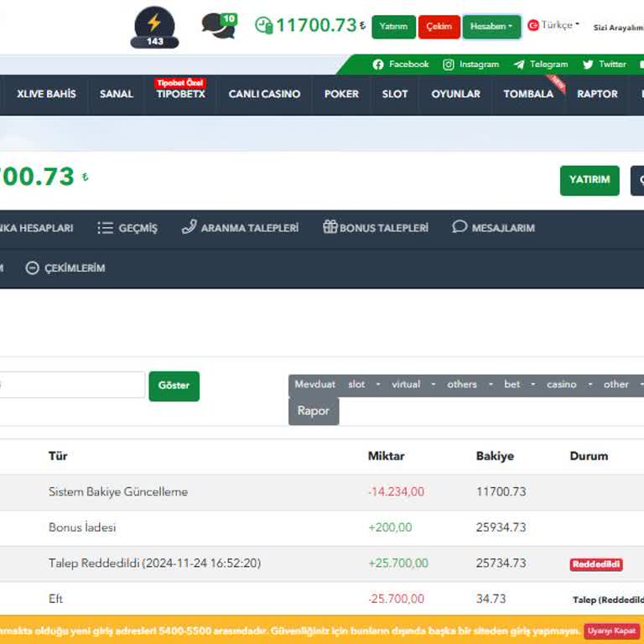
Task: Switch to the Geçmiş tab
Action: pyautogui.click(x=127, y=228)
